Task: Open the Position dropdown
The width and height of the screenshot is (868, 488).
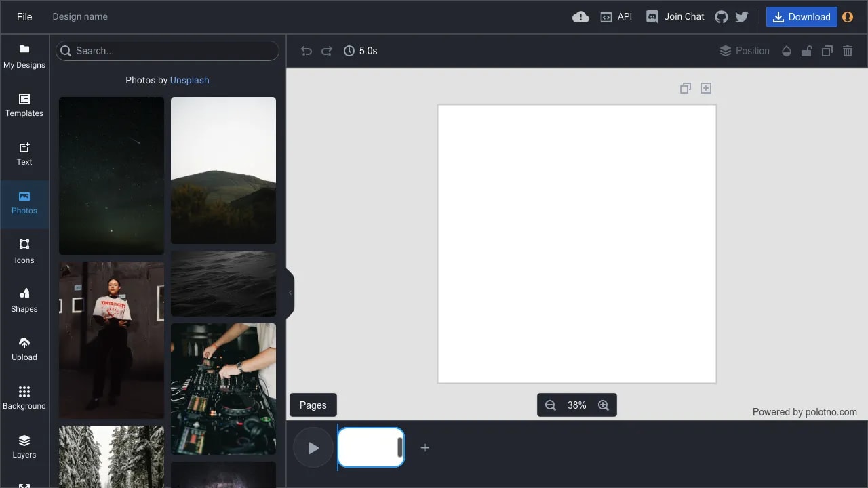Action: 745,51
